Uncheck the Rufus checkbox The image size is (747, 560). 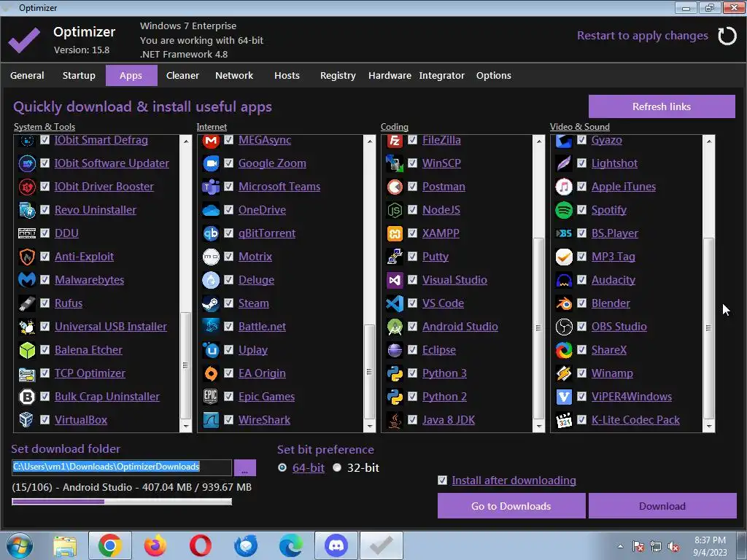[44, 303]
